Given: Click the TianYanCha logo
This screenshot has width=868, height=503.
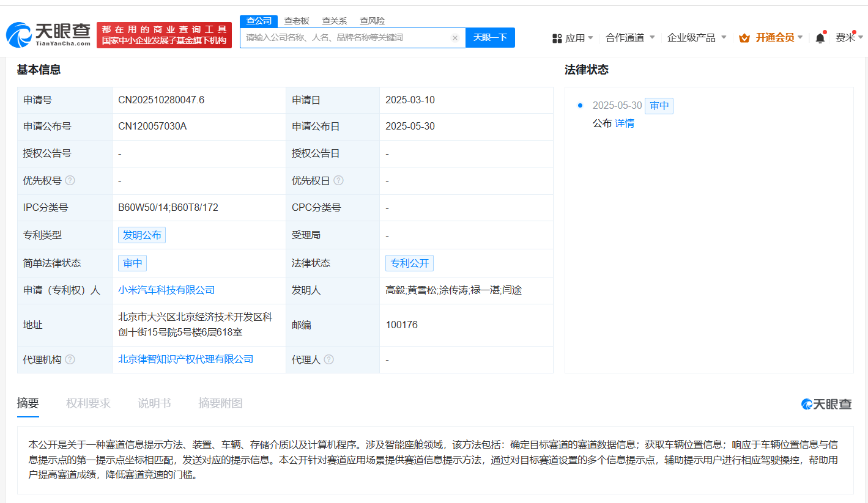Looking at the screenshot, I should pyautogui.click(x=48, y=35).
